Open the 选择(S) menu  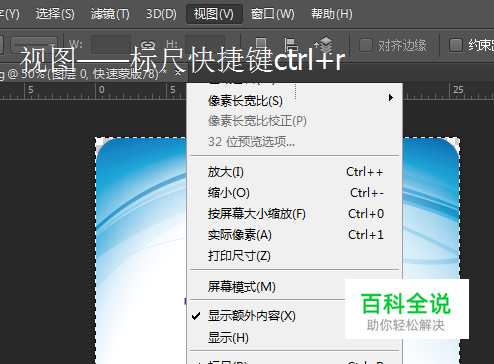pos(55,14)
